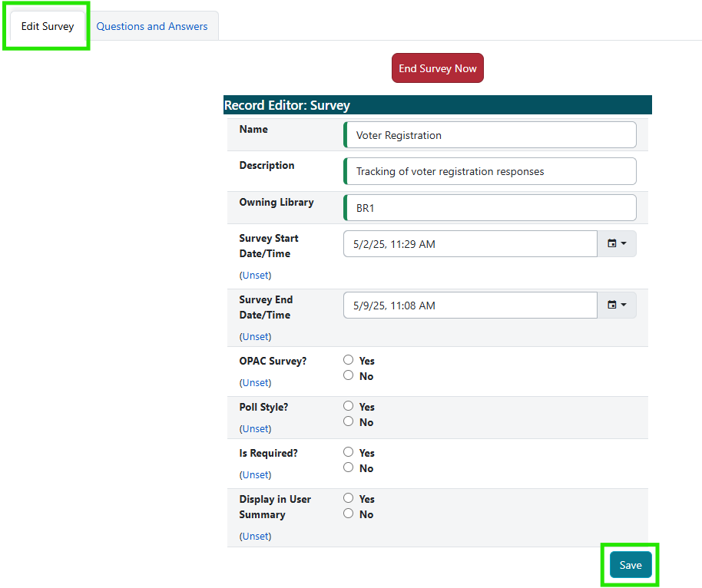This screenshot has width=702, height=588.
Task: Click the Voter Registration name field
Action: coord(489,134)
